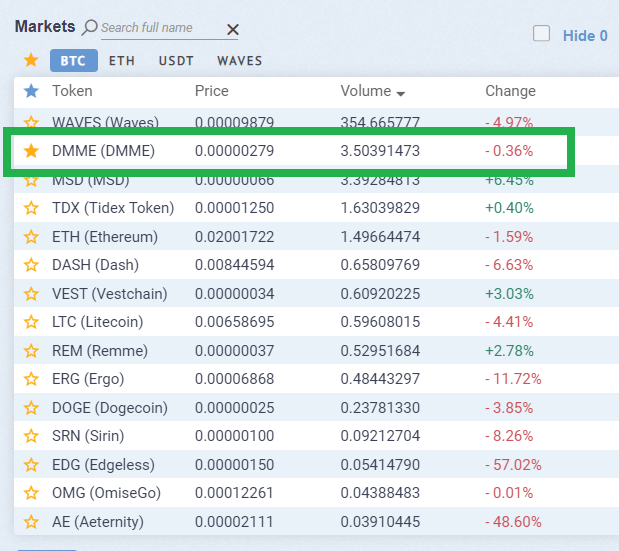Sort by the blue star header
Image resolution: width=619 pixels, height=551 pixels.
point(31,91)
